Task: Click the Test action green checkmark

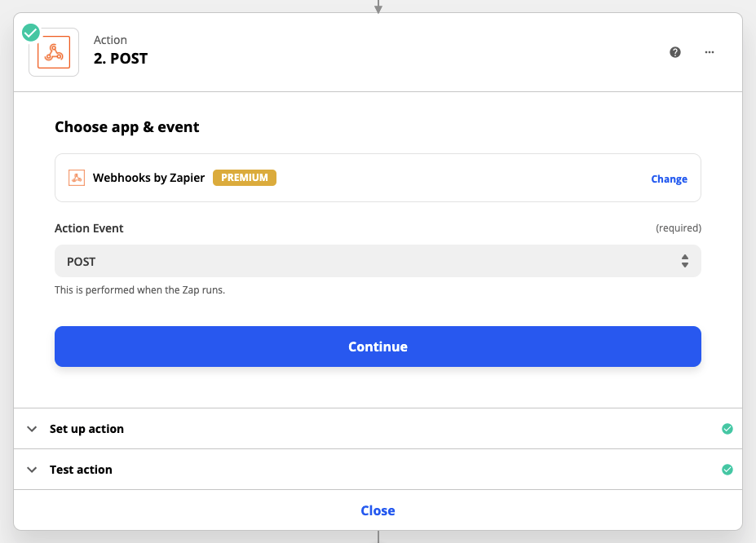Action: point(727,470)
